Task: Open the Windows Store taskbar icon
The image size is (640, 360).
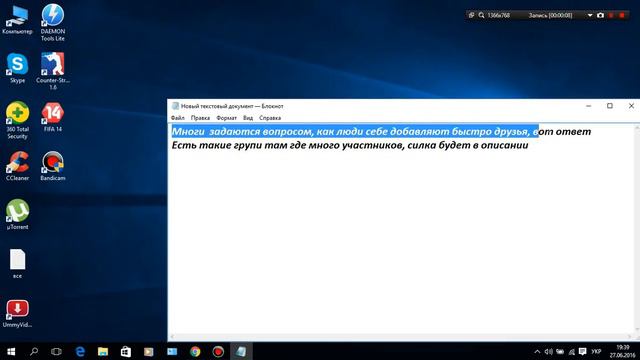Action: [126, 351]
